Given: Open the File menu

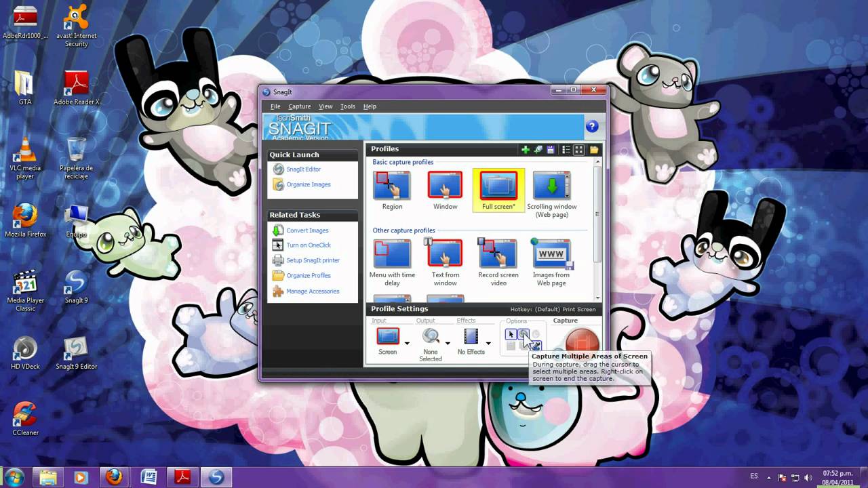Looking at the screenshot, I should [275, 106].
